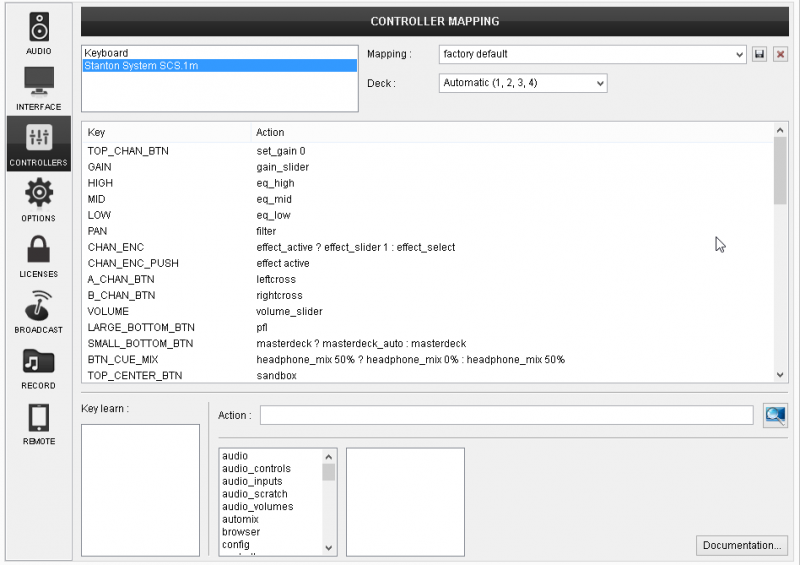
Task: Select the audio category
Action: point(271,456)
